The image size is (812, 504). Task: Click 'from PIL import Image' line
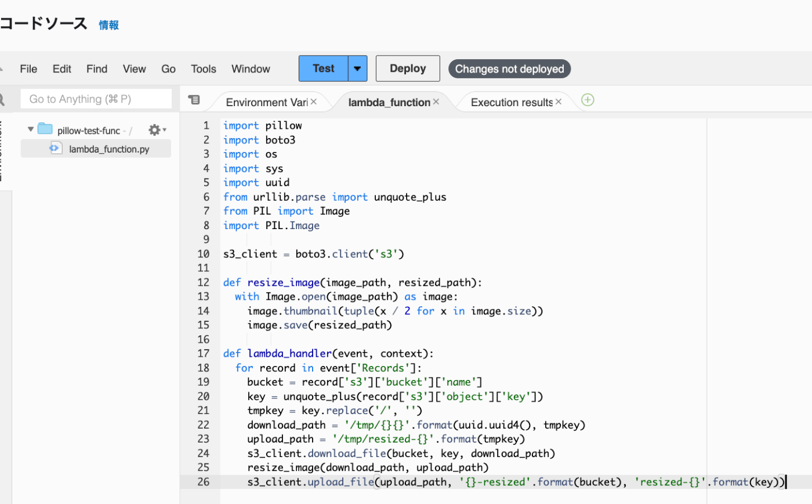point(287,211)
